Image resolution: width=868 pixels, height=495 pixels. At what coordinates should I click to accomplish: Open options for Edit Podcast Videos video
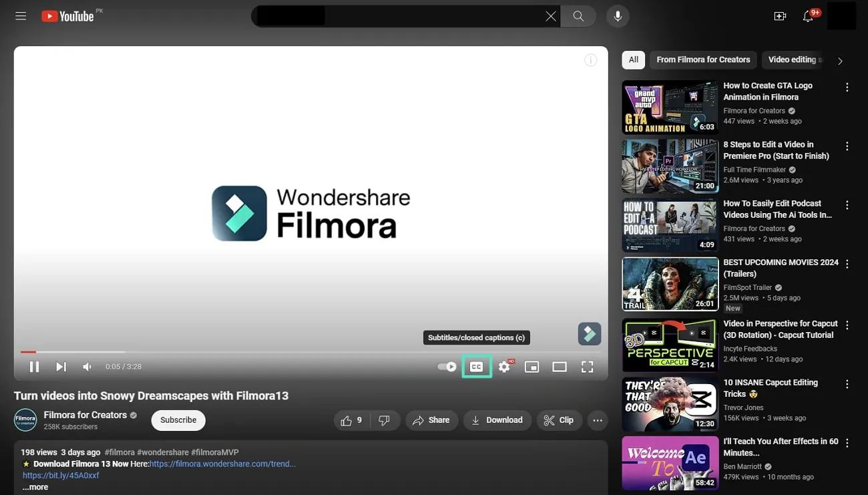[847, 205]
